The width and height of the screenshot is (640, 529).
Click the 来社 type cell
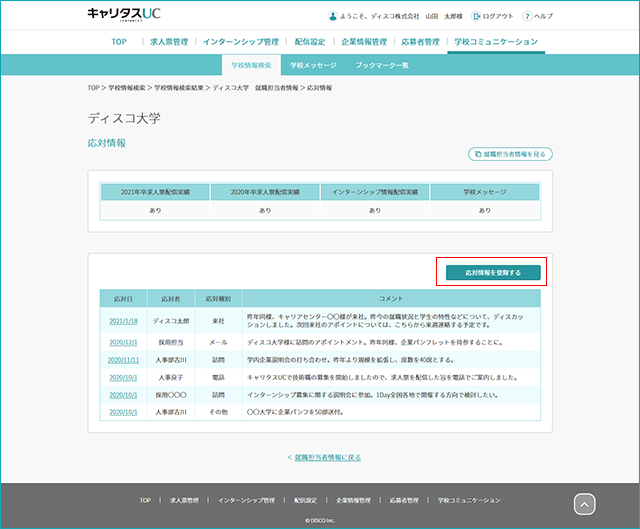[218, 321]
